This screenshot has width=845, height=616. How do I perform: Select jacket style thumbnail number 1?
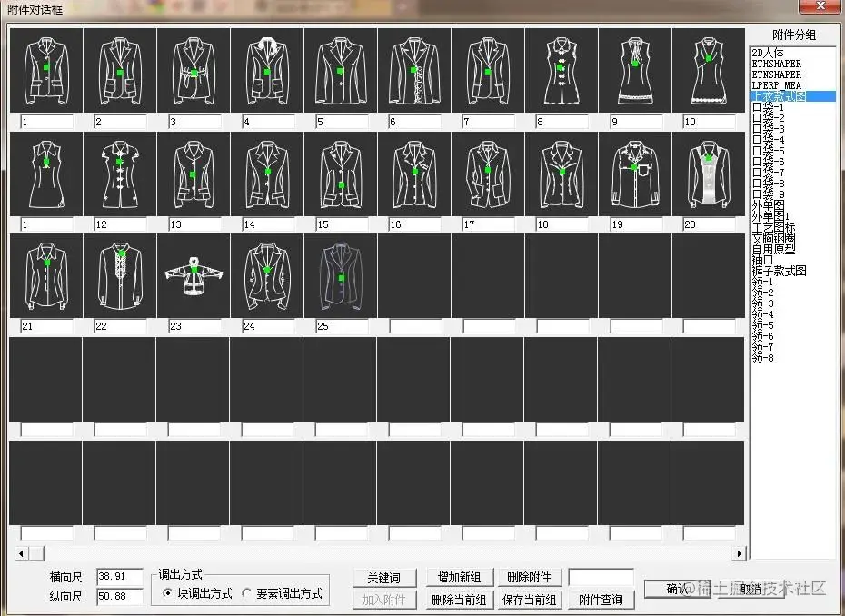pos(45,73)
